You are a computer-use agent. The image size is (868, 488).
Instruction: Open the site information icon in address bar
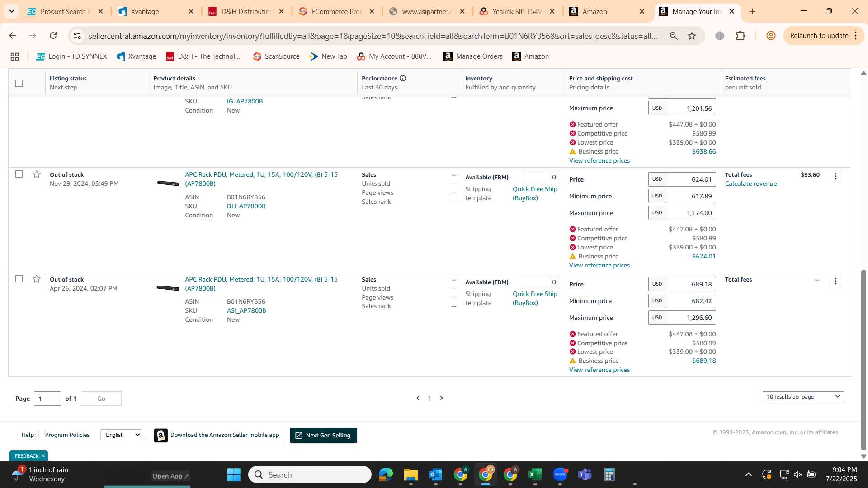click(x=77, y=36)
